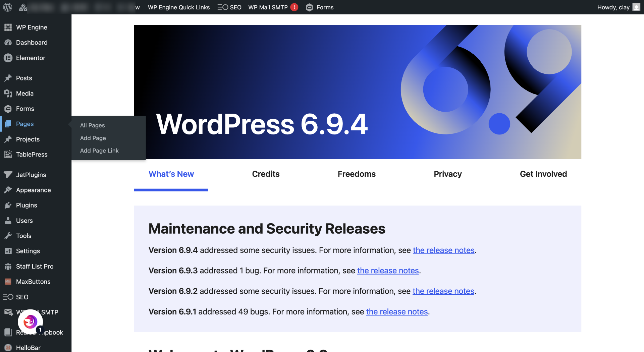
Task: Open release notes link for Version 6.9.3
Action: click(x=388, y=271)
